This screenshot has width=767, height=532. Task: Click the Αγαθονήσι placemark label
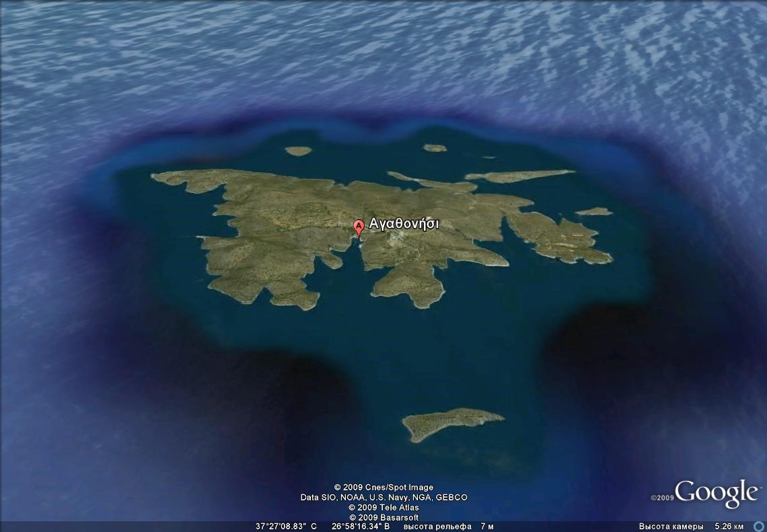pos(404,224)
